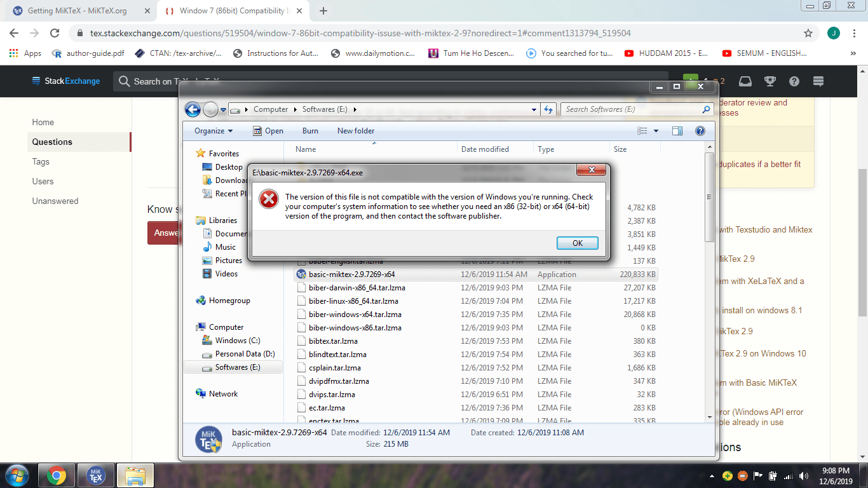Image resolution: width=868 pixels, height=488 pixels.
Task: Open the view options dropdown arrow
Action: click(656, 131)
